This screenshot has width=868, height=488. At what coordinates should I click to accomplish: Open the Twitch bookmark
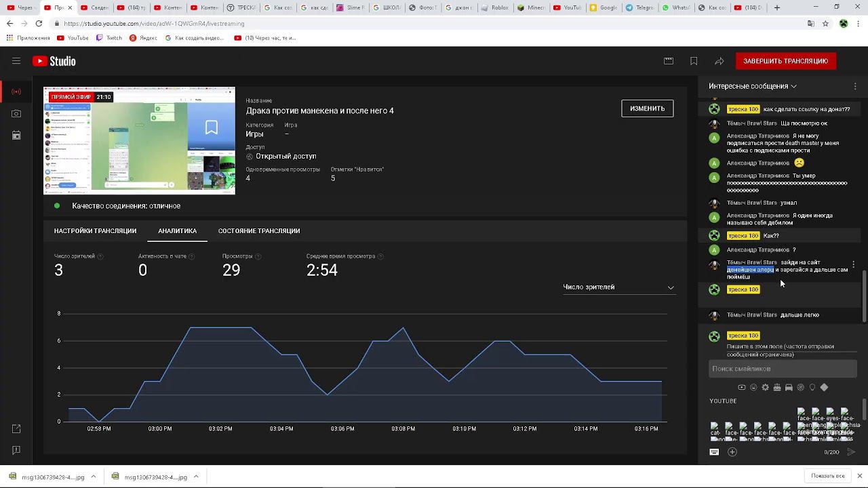[x=109, y=38]
